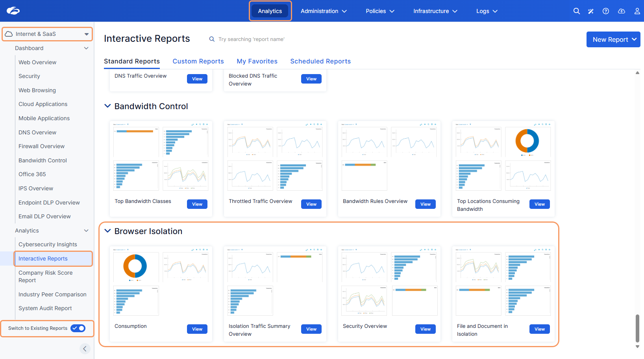Open the Internet & SaaS dropdown
Image resolution: width=644 pixels, height=359 pixels.
(x=47, y=34)
